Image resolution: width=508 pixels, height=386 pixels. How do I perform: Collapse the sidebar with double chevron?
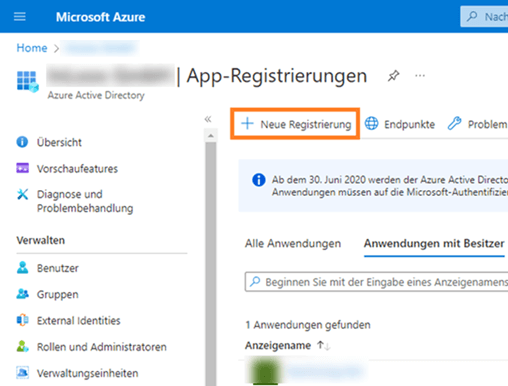click(208, 119)
